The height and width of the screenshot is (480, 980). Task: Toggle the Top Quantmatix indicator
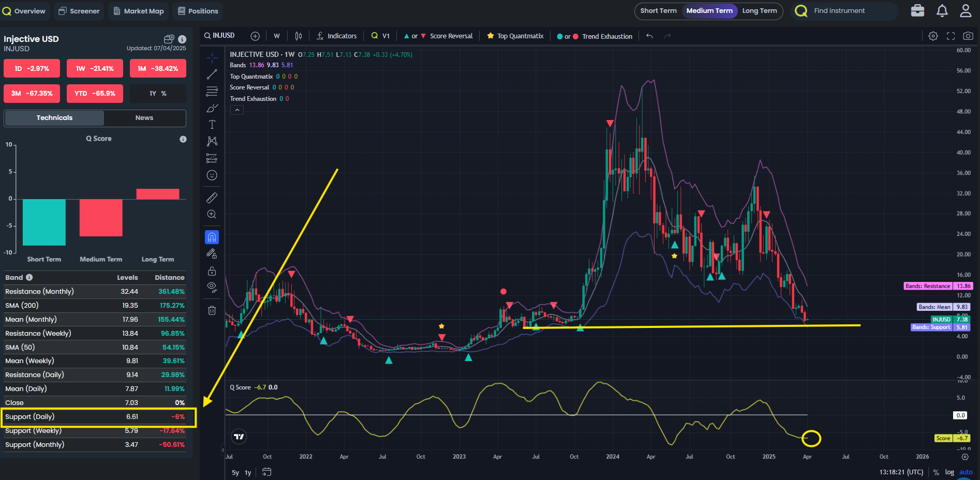click(x=515, y=36)
